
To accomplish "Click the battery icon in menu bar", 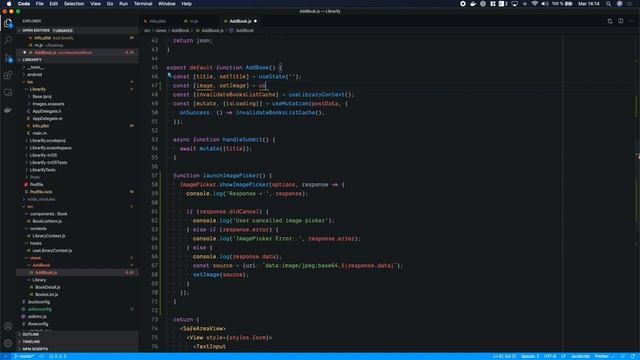I will [568, 4].
